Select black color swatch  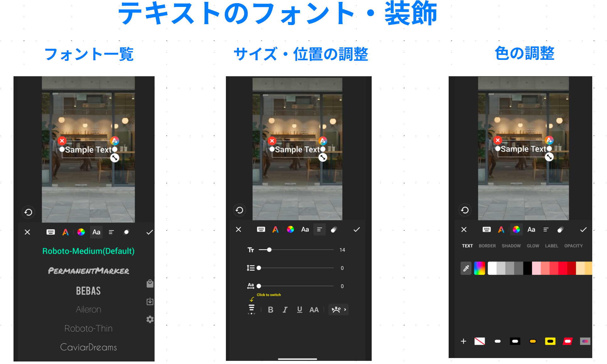click(x=528, y=268)
